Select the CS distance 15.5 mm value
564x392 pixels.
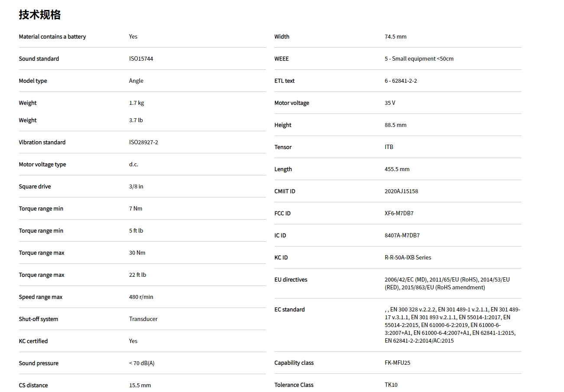point(140,386)
